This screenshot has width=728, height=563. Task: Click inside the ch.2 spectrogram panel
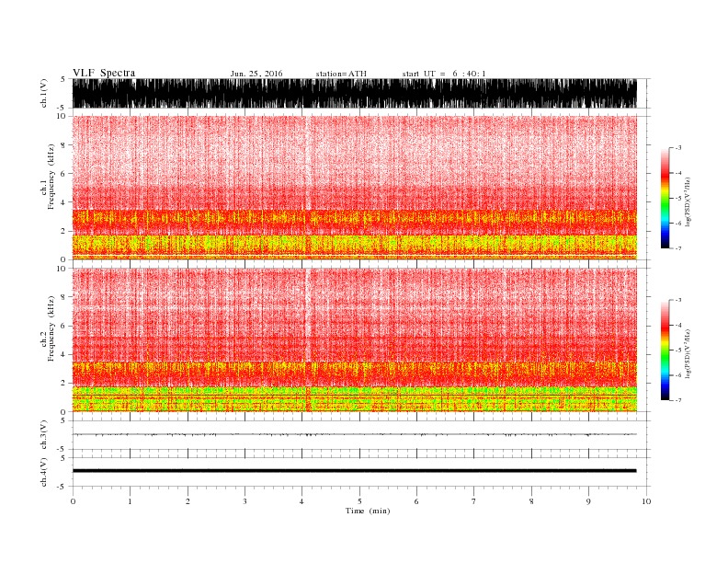354,339
